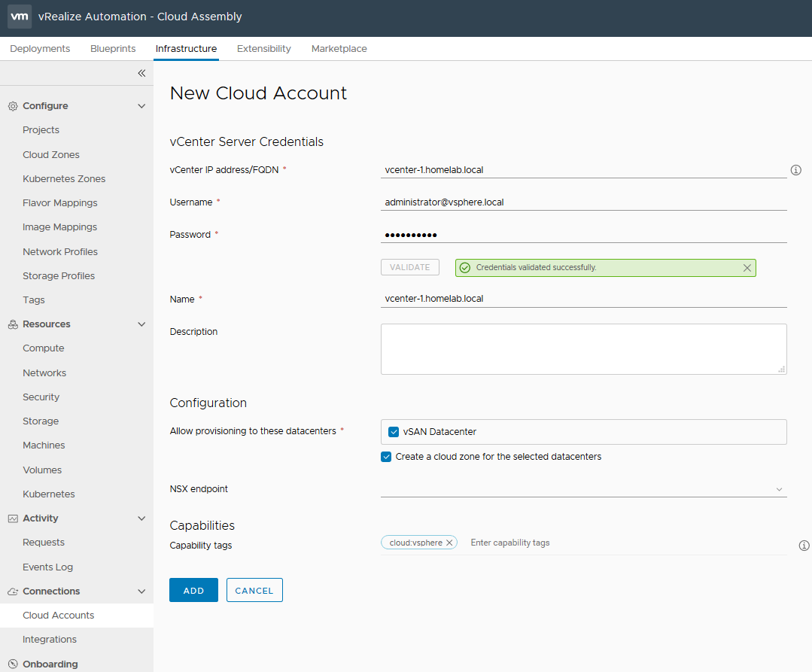
Task: Switch to the Blueprints tab
Action: click(x=113, y=49)
